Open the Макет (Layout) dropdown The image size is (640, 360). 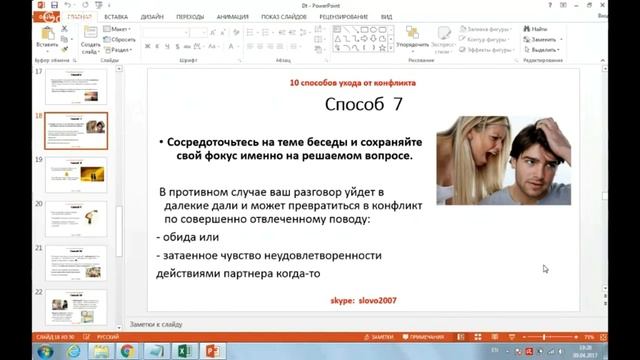point(117,29)
